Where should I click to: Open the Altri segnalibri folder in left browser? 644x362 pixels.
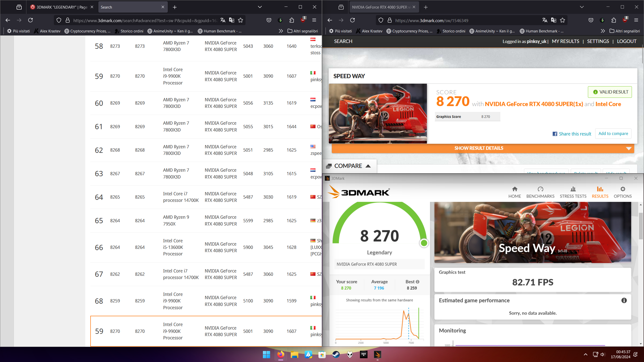303,31
